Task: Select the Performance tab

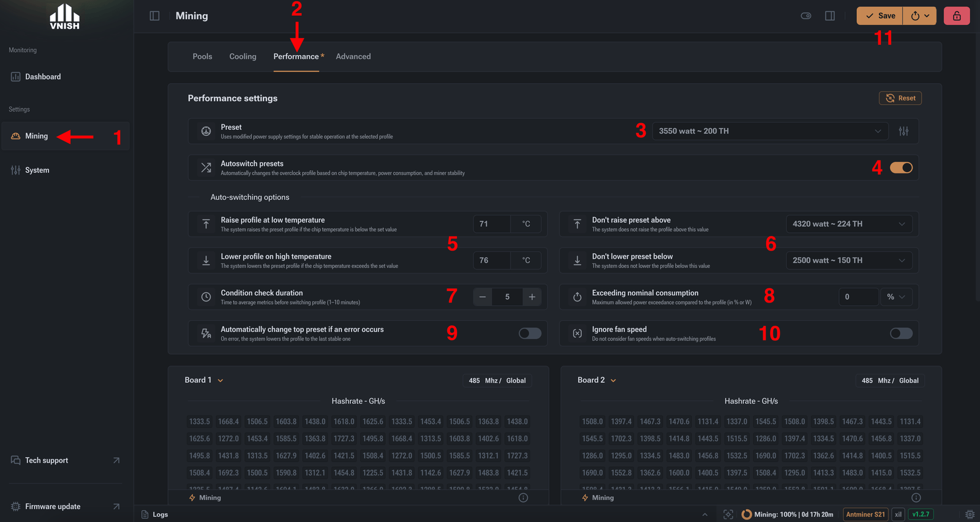Action: click(x=296, y=56)
